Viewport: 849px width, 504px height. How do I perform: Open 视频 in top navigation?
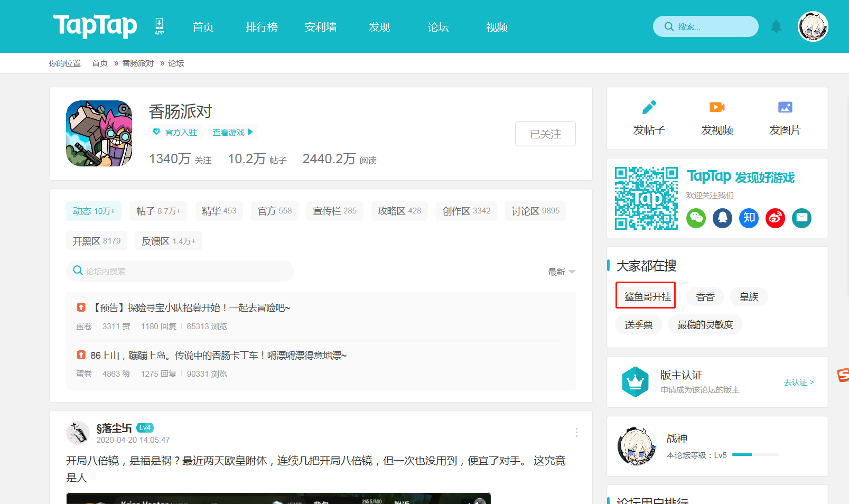click(497, 27)
